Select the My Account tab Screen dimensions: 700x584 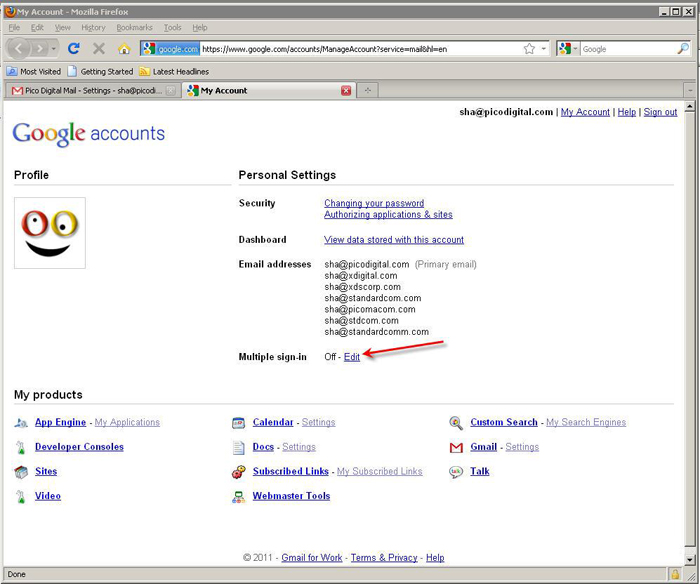tap(269, 91)
